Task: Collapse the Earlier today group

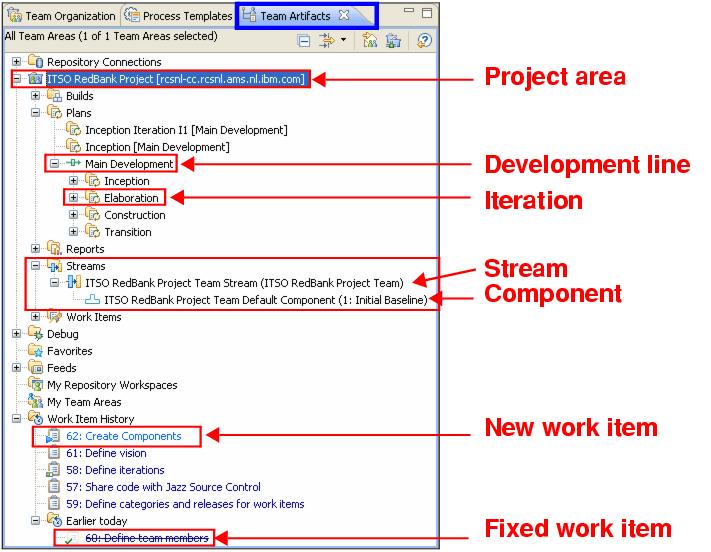Action: point(35,520)
